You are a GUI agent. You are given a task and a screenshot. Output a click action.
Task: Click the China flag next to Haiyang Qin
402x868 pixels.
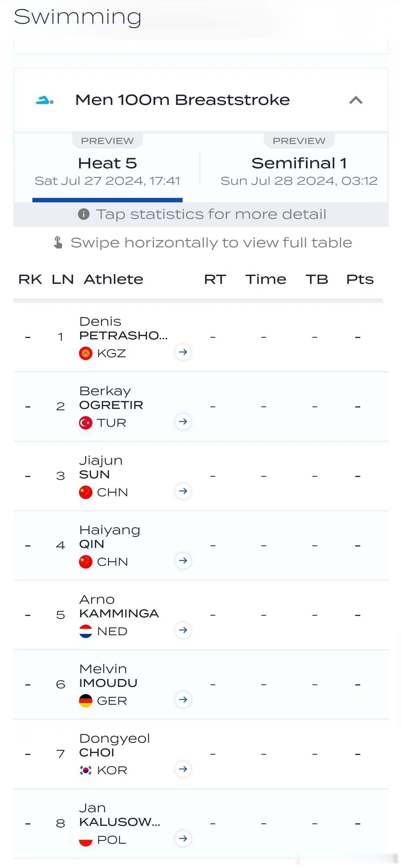86,562
